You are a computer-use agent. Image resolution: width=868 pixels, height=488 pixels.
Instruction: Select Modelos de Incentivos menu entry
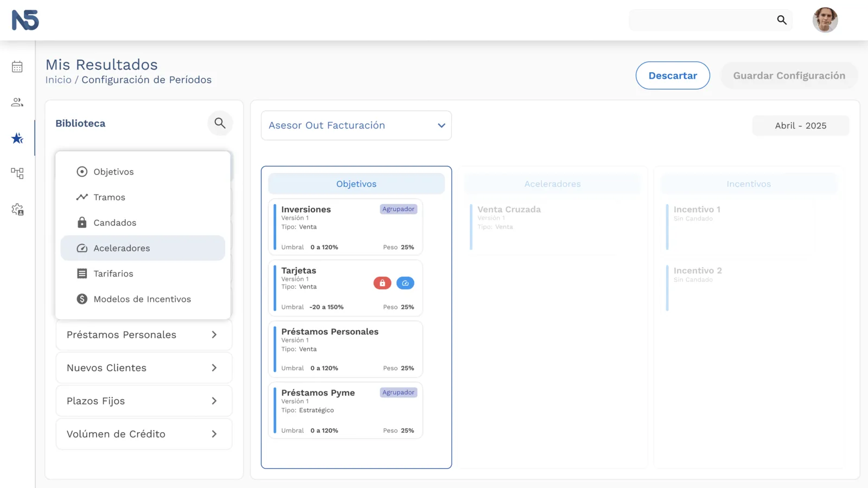tap(143, 299)
